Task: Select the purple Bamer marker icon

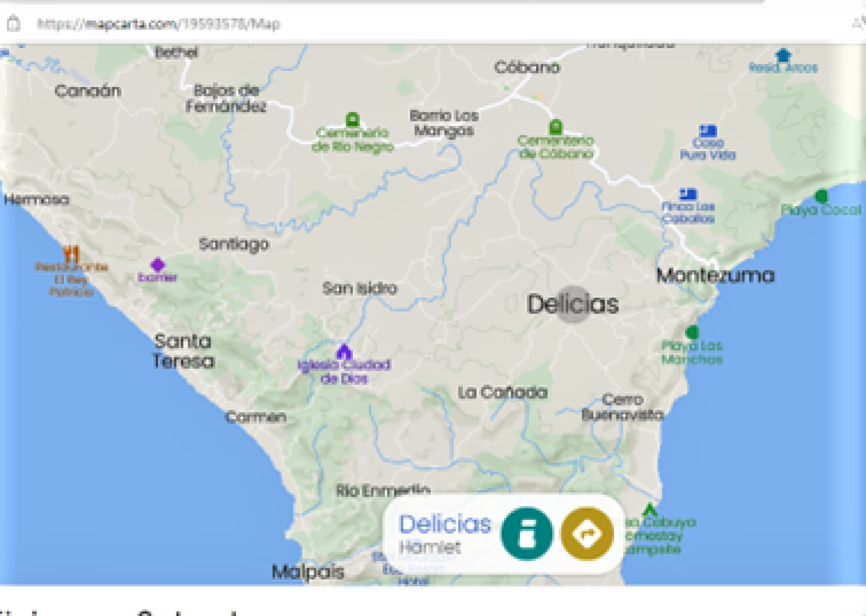Action: 158,264
